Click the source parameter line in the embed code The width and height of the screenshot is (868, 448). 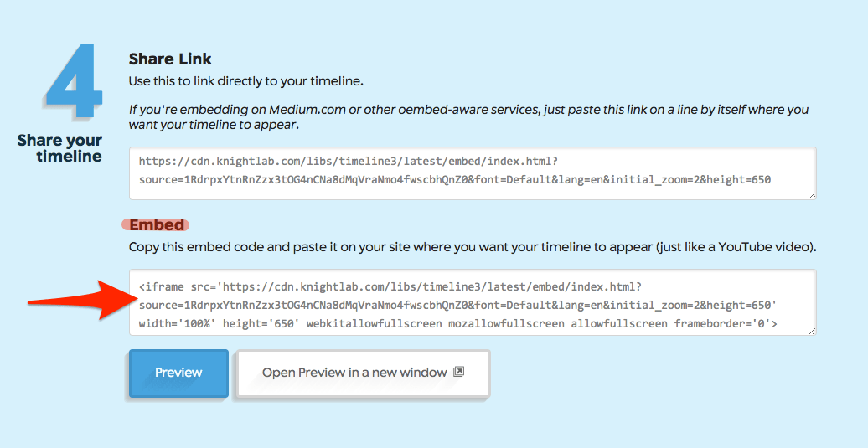(x=457, y=306)
